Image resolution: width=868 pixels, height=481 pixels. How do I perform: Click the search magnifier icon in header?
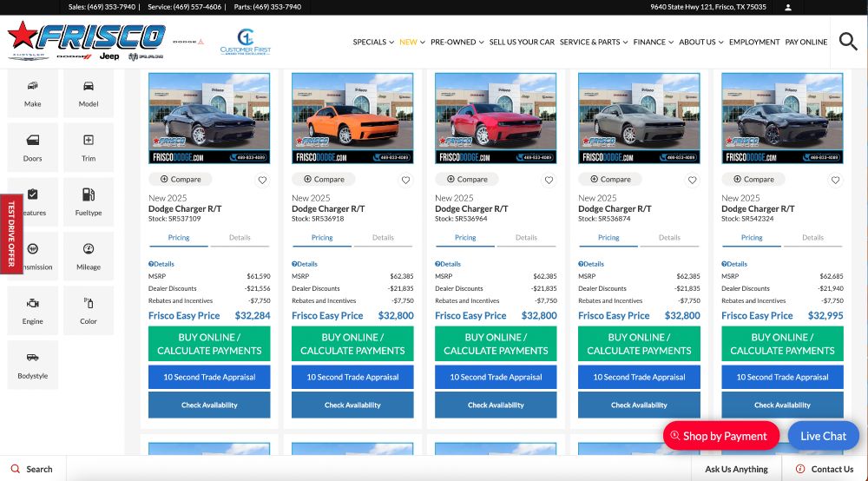tap(848, 42)
